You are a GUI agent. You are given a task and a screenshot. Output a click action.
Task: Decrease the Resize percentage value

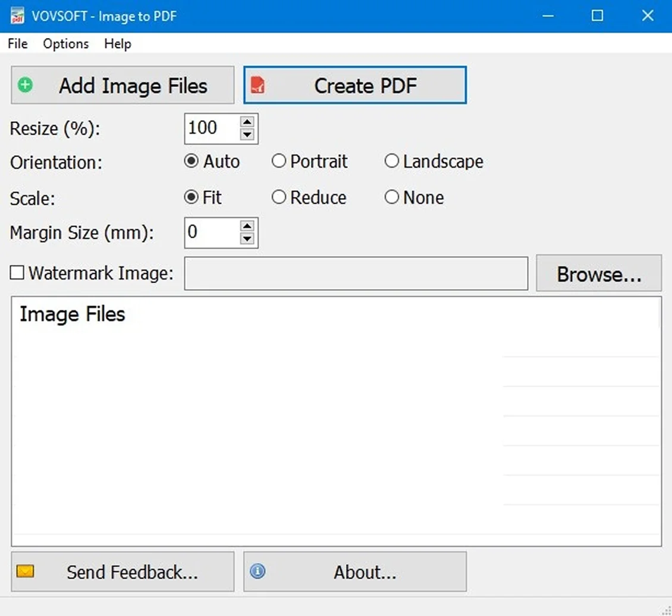247,134
